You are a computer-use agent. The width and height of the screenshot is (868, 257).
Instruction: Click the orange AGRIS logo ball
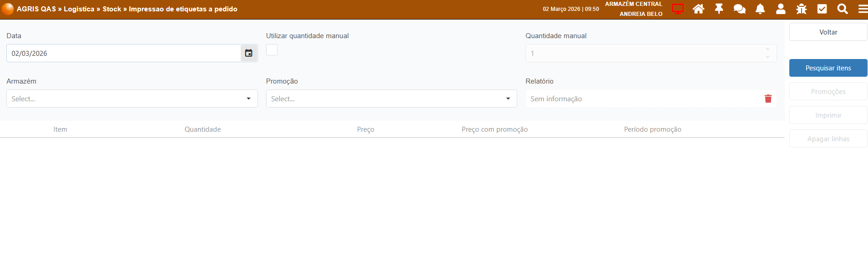point(8,9)
